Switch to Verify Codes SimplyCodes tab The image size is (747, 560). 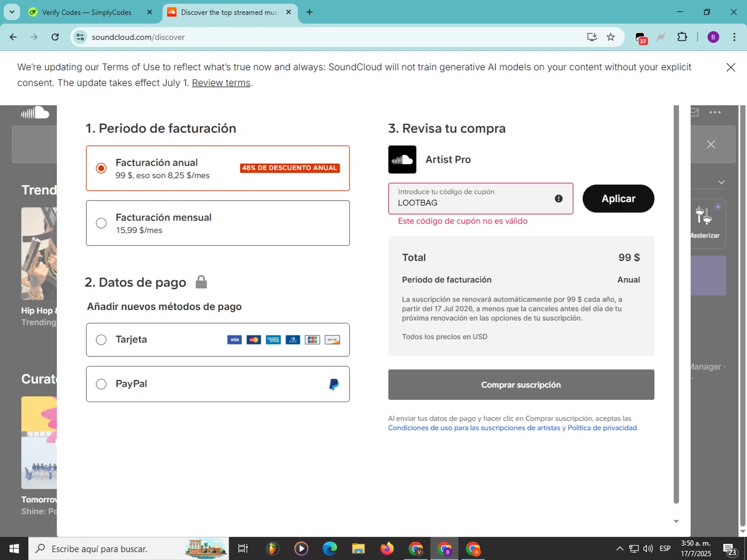point(87,12)
